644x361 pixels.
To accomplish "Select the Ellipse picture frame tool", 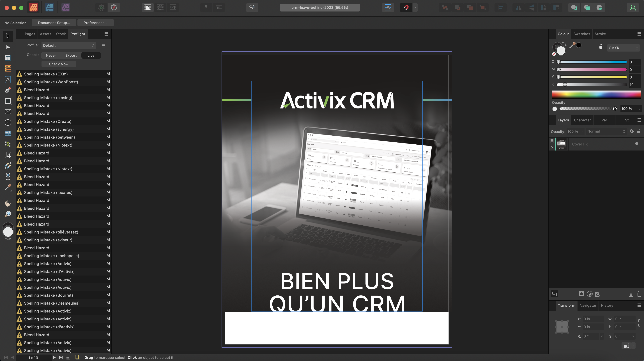I will (x=8, y=122).
